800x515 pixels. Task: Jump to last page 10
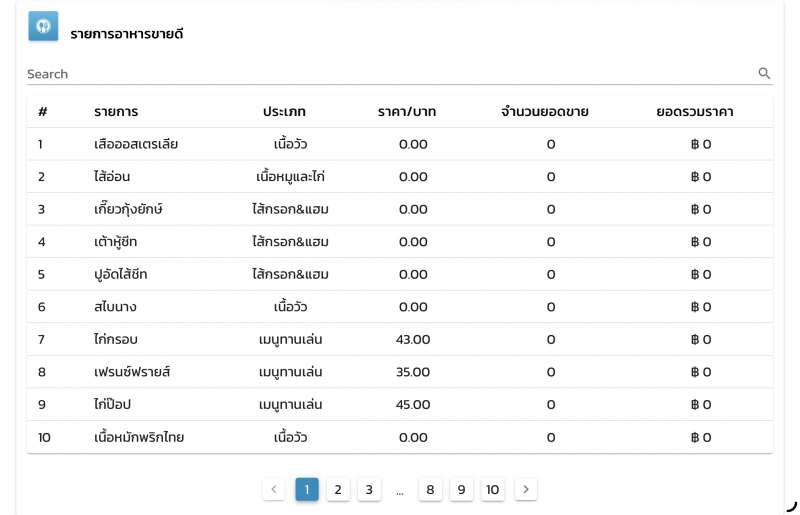(x=492, y=489)
